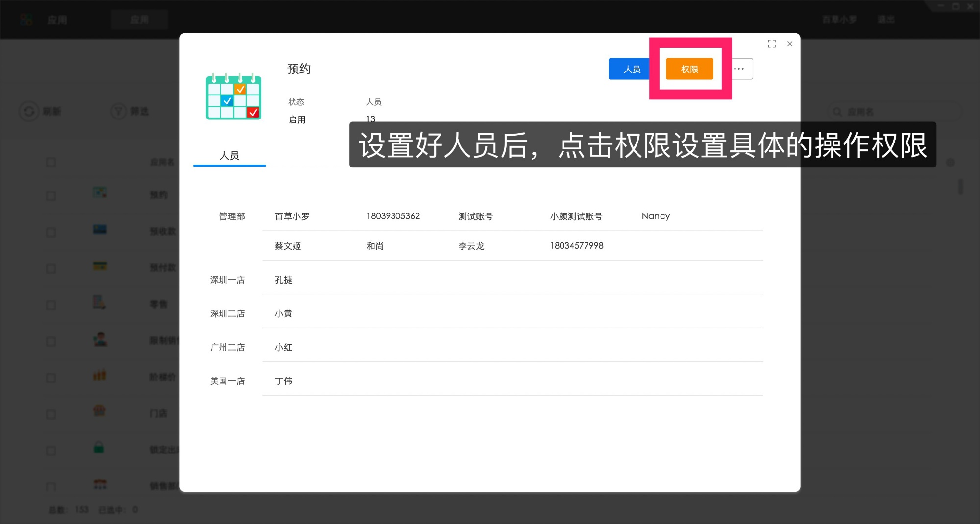Click the 刷新 refresh icon

[x=29, y=111]
